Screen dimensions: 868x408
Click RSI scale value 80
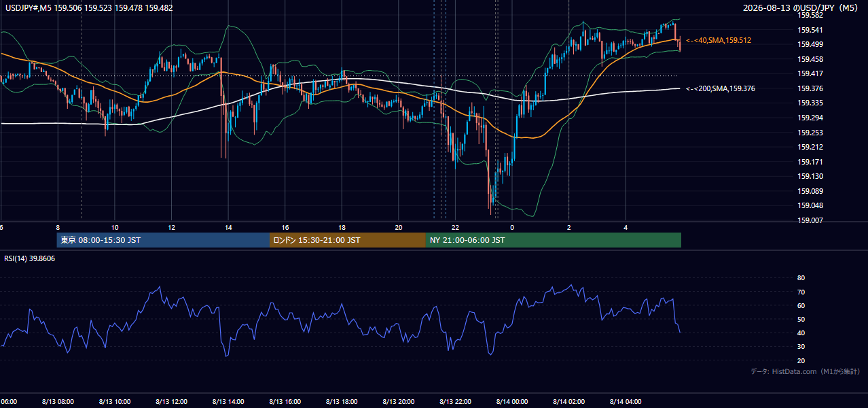point(801,278)
